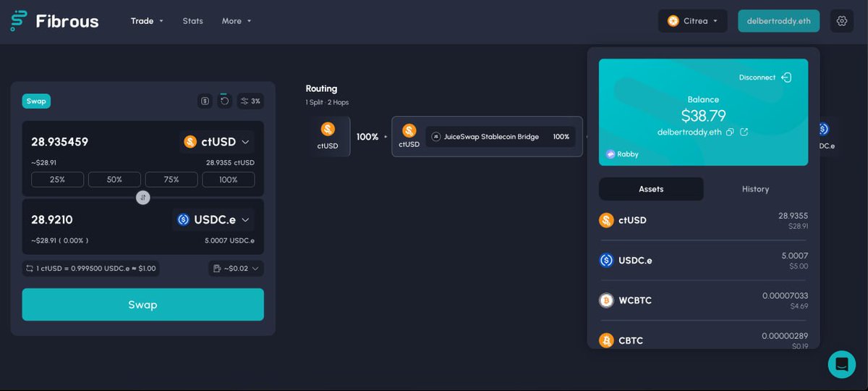Click the USDC.e asset icon in Assets list
The image size is (868, 391).
[606, 260]
